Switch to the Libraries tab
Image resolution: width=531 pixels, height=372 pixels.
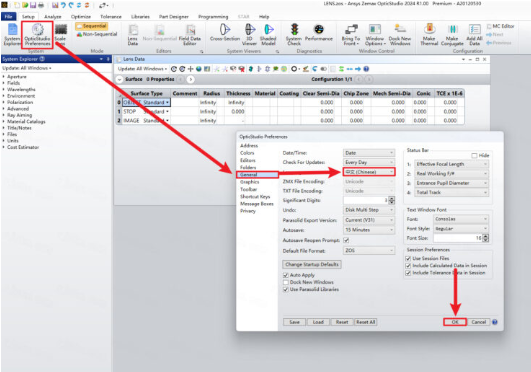point(140,17)
